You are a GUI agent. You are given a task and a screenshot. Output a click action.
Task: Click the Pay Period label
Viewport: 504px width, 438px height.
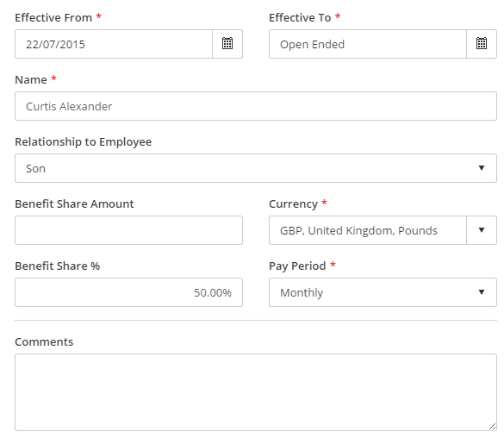[297, 266]
